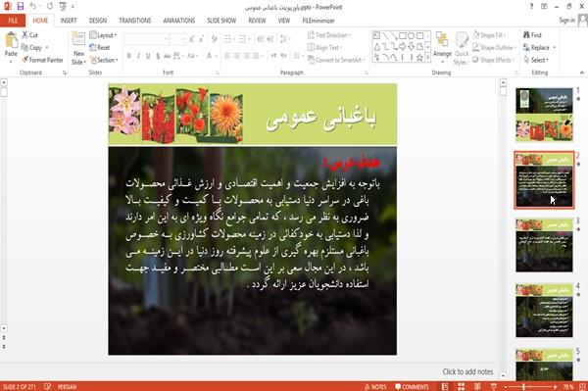Open COMMENTS pane from status bar
588x391 pixels.
click(x=412, y=387)
